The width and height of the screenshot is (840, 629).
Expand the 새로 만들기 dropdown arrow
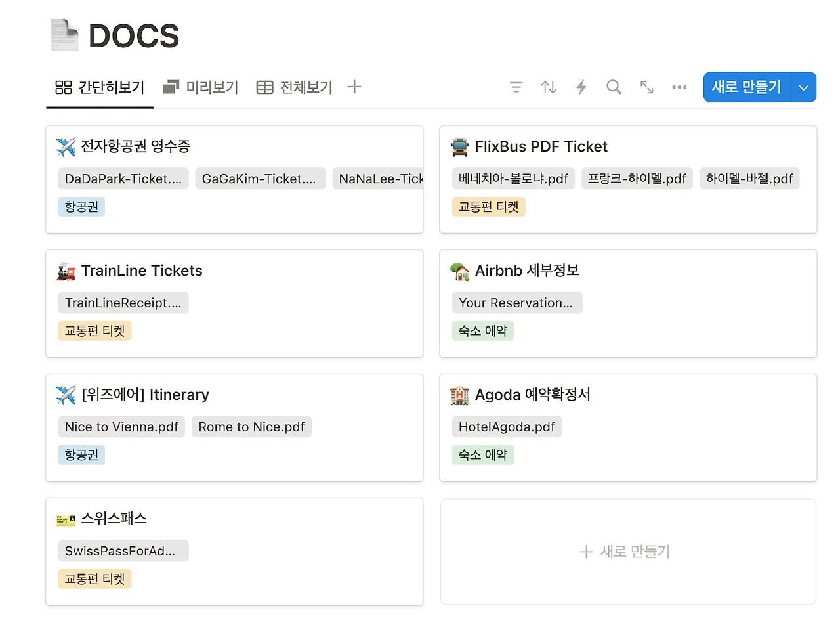[x=804, y=87]
